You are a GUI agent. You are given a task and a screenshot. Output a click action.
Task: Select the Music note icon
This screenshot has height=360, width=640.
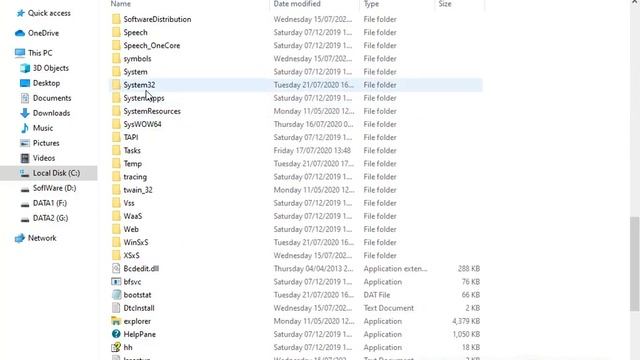point(25,128)
